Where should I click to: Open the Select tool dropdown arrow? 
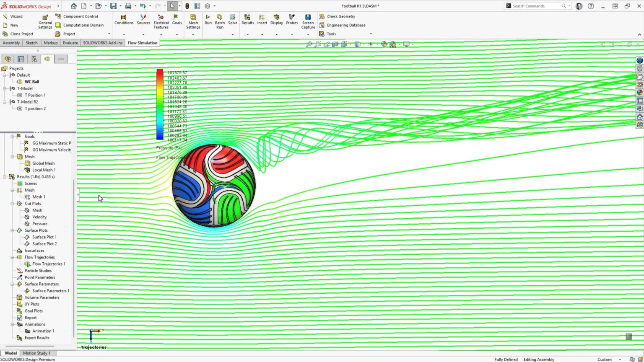coord(179,6)
